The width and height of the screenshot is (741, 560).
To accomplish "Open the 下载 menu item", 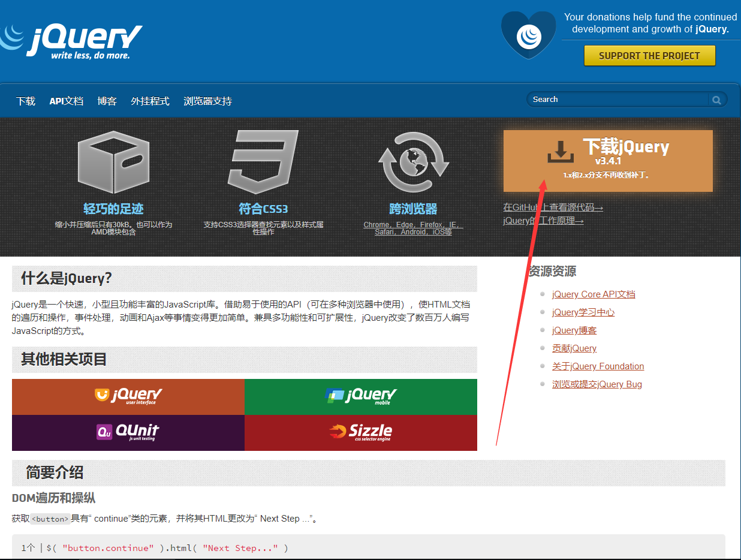I will [x=26, y=101].
